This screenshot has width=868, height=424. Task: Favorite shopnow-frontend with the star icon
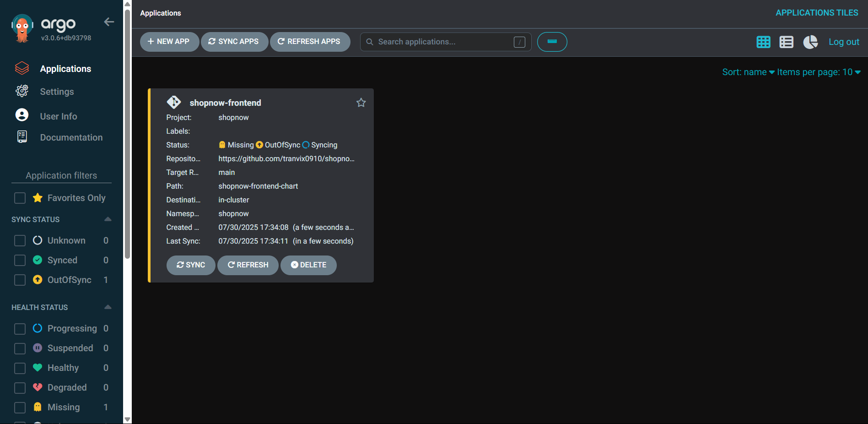361,103
